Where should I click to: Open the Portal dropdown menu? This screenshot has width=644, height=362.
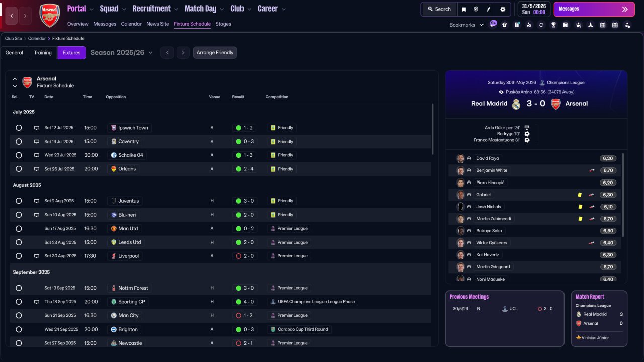pyautogui.click(x=80, y=9)
